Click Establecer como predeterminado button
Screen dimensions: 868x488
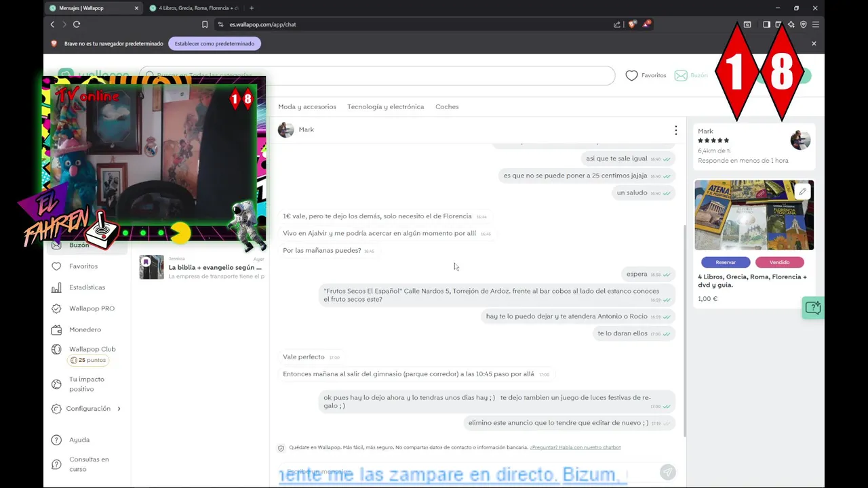(x=214, y=43)
